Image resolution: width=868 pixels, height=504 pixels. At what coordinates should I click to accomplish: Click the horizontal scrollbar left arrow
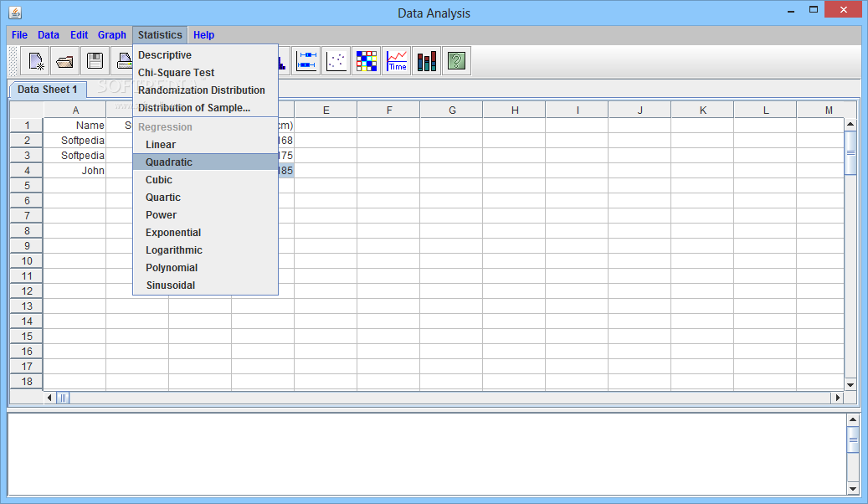pyautogui.click(x=50, y=398)
